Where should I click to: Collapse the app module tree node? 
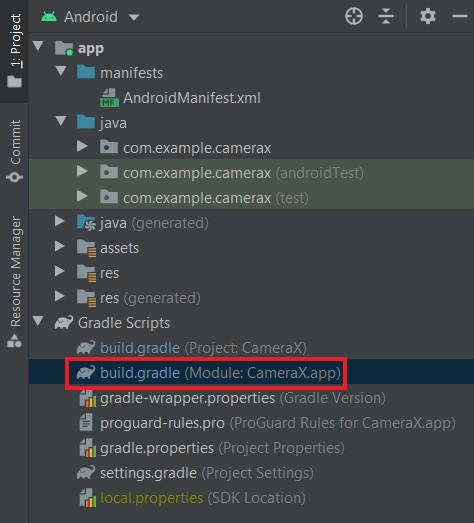click(38, 46)
